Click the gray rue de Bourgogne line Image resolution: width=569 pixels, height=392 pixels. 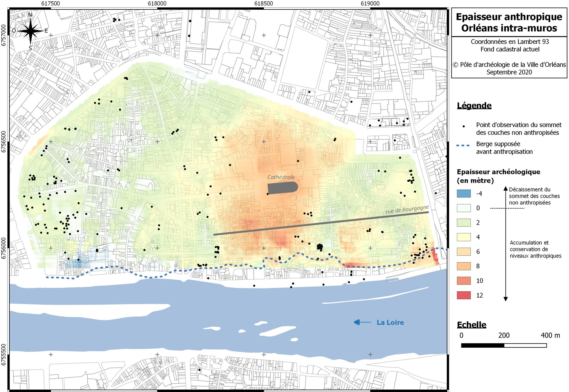click(321, 223)
